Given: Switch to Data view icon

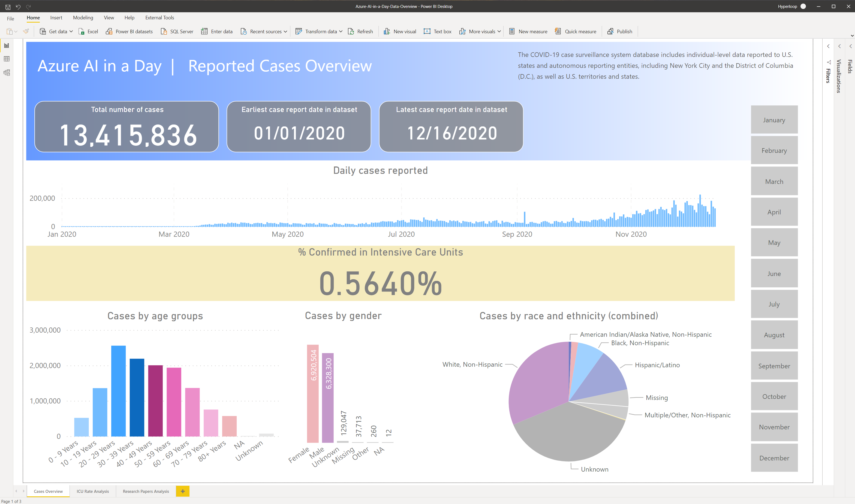Looking at the screenshot, I should (7, 59).
